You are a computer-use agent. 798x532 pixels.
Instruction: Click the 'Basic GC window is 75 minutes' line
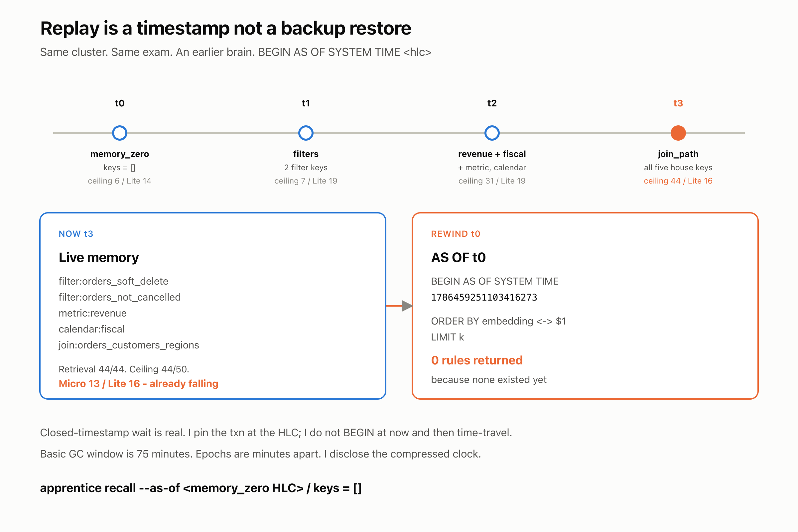(x=261, y=454)
